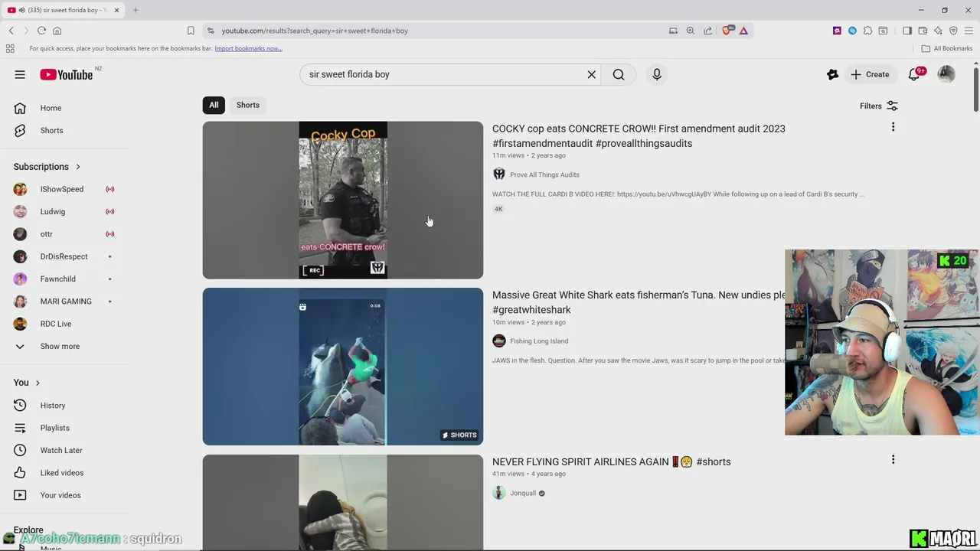Click Import bookmarks now link
The height and width of the screenshot is (551, 980).
coord(248,48)
